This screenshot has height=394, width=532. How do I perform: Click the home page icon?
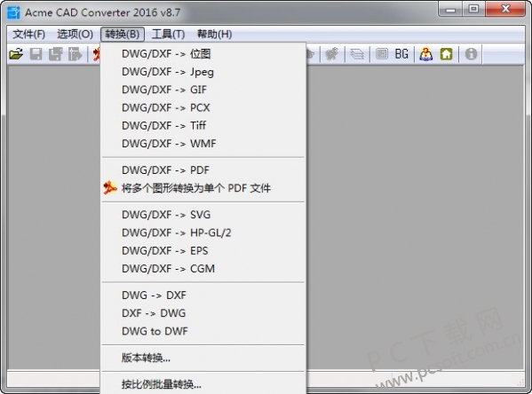click(x=446, y=54)
